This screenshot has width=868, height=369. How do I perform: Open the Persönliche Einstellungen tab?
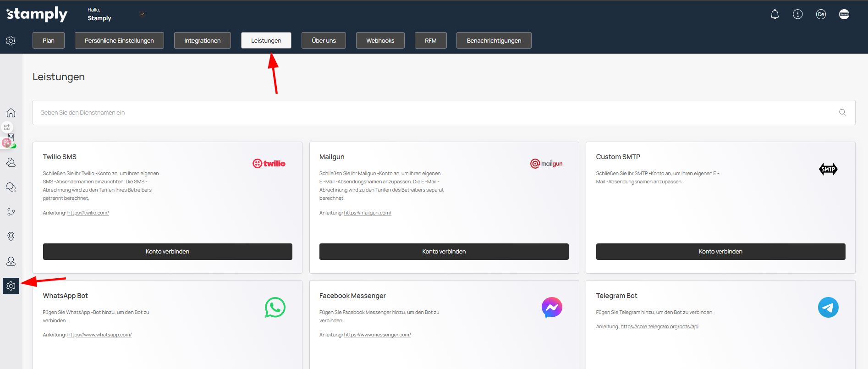point(119,40)
